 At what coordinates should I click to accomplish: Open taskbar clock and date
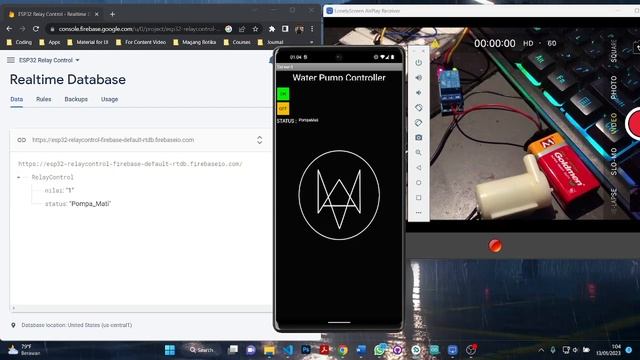tap(608, 350)
